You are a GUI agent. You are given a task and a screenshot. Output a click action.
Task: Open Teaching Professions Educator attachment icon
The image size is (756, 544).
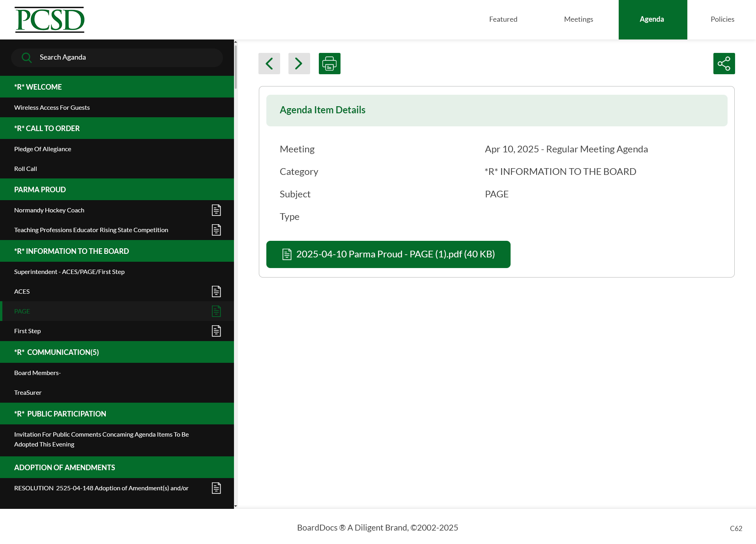tap(216, 230)
